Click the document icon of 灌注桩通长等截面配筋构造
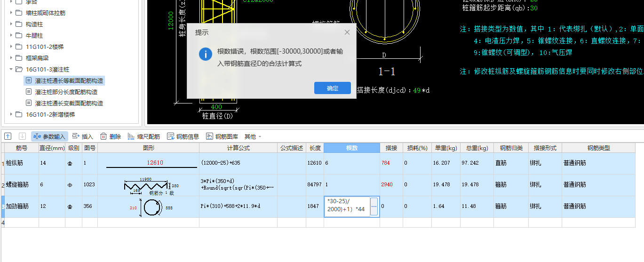Image resolution: width=644 pixels, height=262 pixels. [29, 80]
